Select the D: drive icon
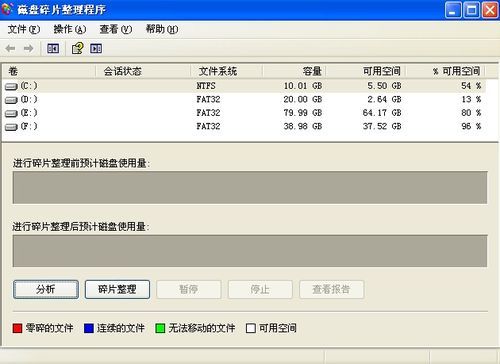This screenshot has width=500, height=364. (x=11, y=100)
